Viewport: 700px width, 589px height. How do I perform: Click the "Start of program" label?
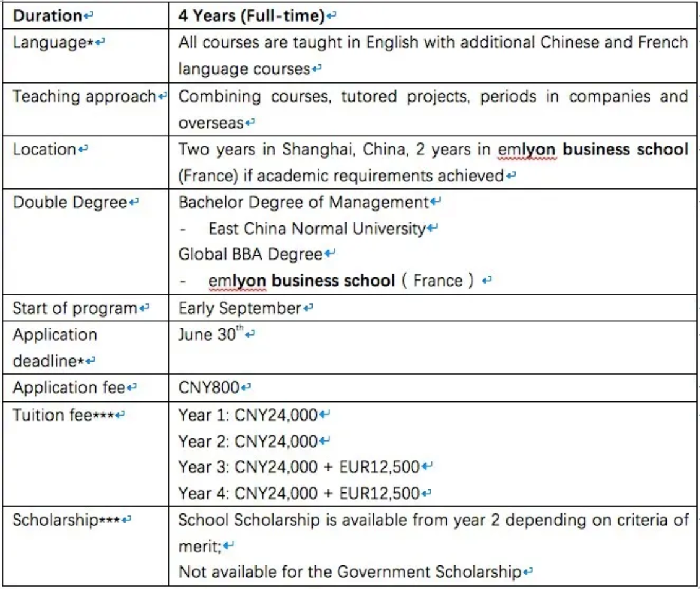point(74,308)
